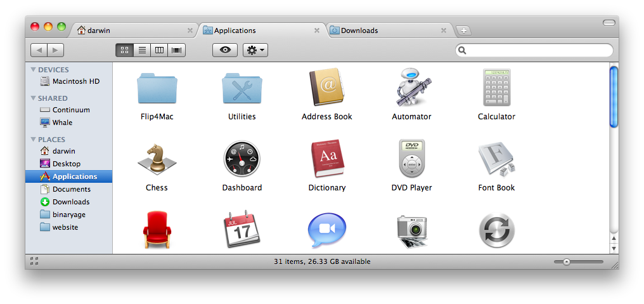The height and width of the screenshot is (304, 644).
Task: Open the Flip4Mac folder
Action: click(157, 88)
